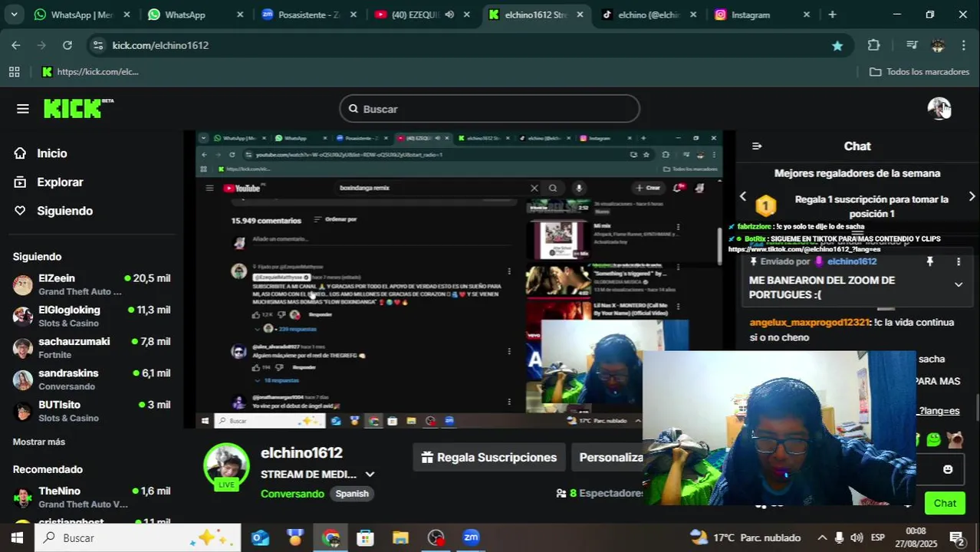This screenshot has width=980, height=552.
Task: Open the Chrome apps grid icon
Action: pyautogui.click(x=14, y=71)
